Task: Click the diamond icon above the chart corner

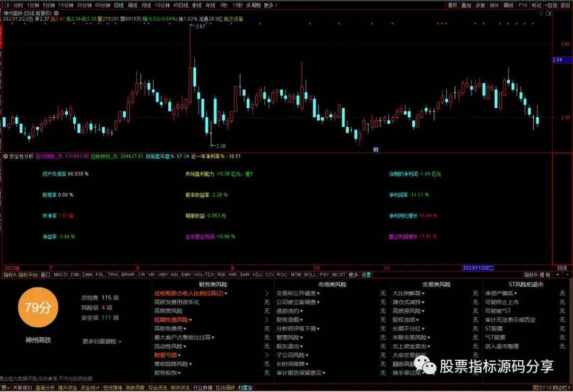Action: point(541,13)
